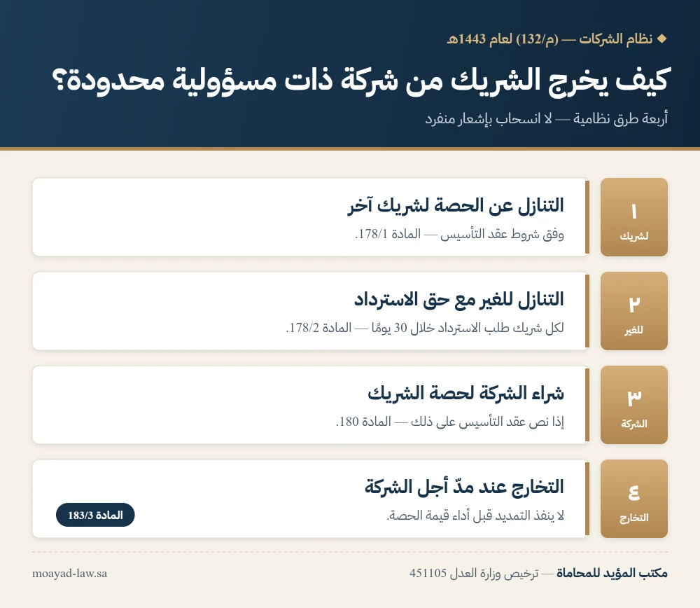This screenshot has width=700, height=608.
Task: Click the dark pill المادة 183/3
Action: tap(95, 515)
